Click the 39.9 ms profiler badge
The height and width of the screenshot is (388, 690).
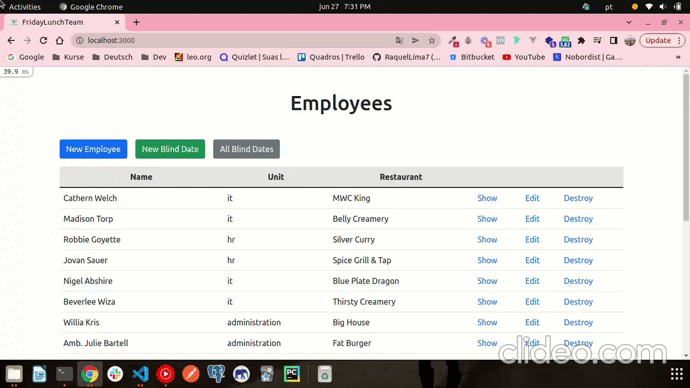[x=16, y=71]
